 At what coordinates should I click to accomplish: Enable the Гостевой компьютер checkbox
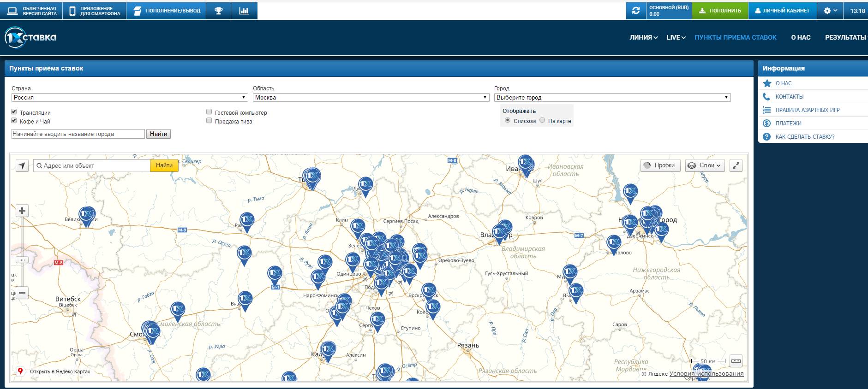click(209, 112)
